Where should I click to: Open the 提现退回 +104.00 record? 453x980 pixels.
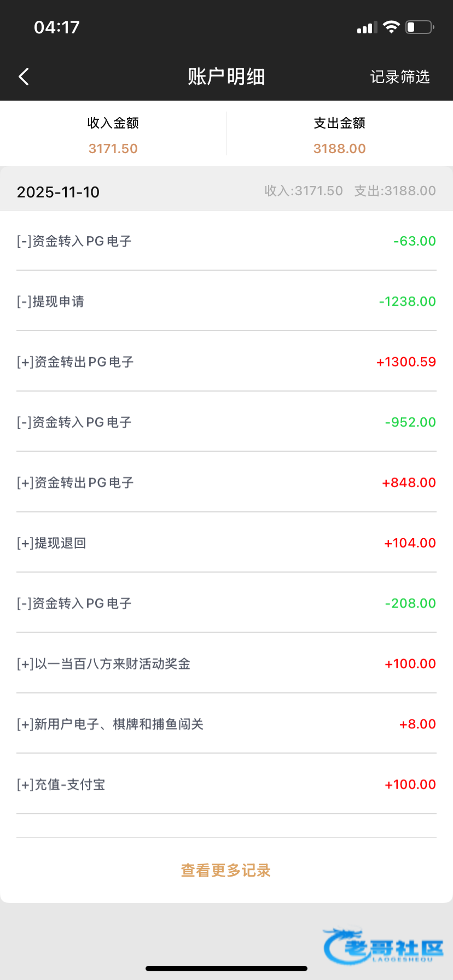tap(226, 542)
